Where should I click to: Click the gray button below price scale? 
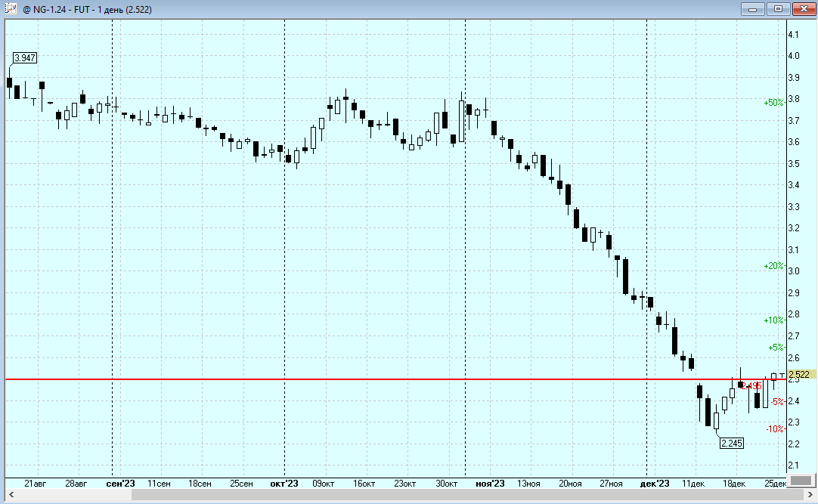pos(801,480)
